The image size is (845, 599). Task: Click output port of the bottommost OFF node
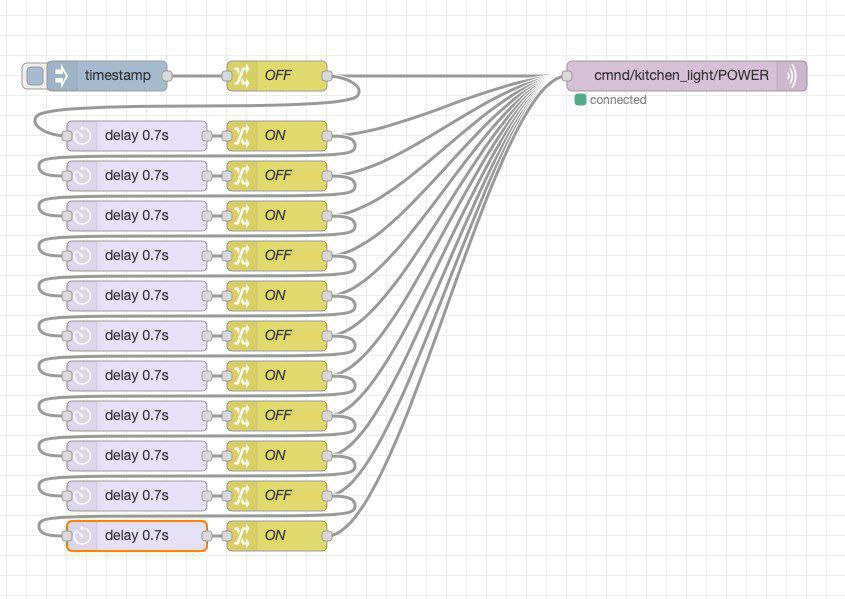click(327, 496)
